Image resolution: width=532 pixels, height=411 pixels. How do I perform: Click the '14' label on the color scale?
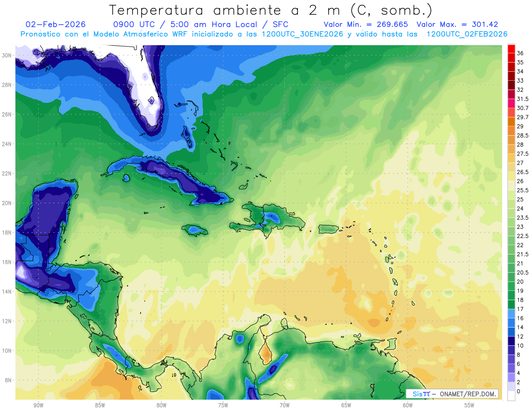pos(520,327)
